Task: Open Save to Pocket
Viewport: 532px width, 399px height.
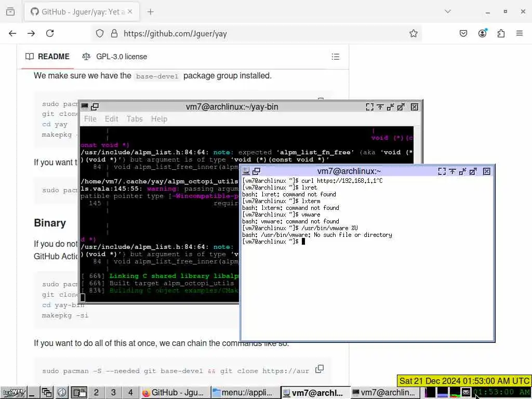Action: [x=463, y=33]
